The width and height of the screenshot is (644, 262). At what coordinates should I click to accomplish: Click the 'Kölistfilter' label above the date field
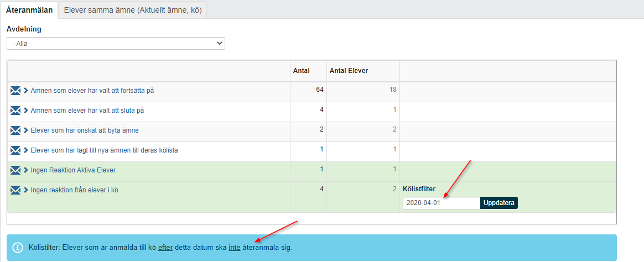(419, 189)
